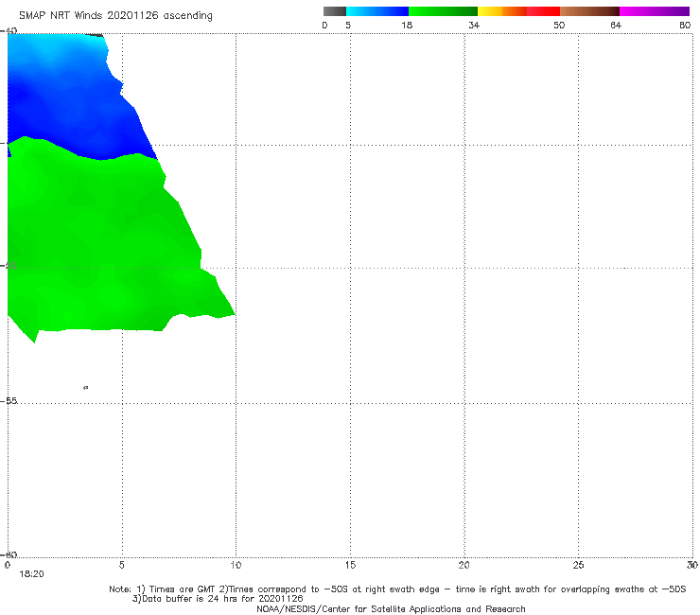Click the Data buffer is 24 hrs note

click(218, 599)
